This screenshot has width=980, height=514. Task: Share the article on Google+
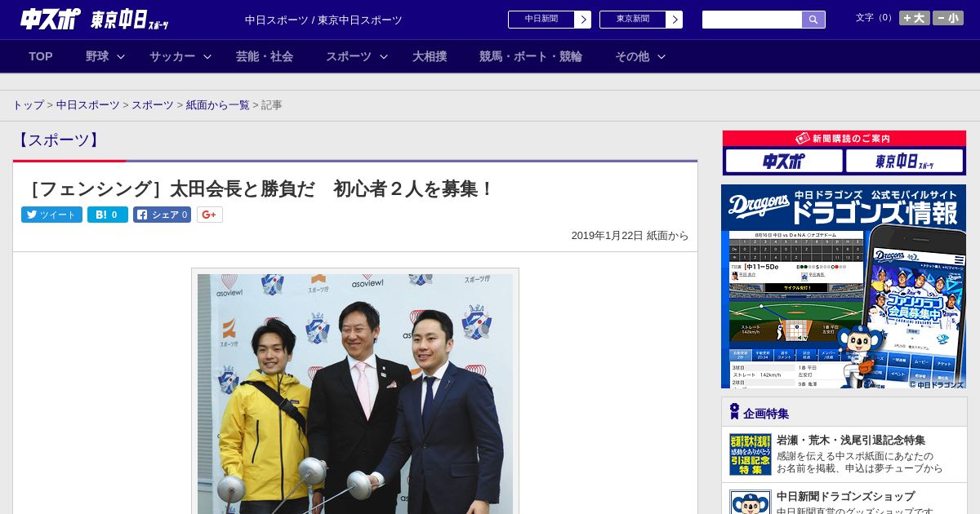coord(210,215)
